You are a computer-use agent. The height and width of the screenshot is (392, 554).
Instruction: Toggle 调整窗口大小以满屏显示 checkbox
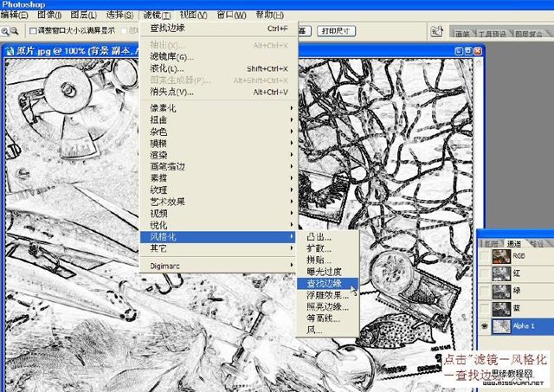[33, 31]
